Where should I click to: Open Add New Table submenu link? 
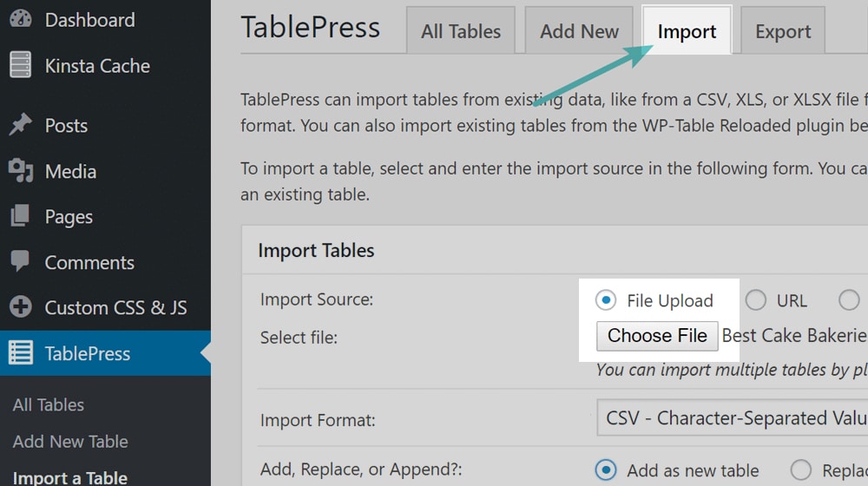point(70,442)
